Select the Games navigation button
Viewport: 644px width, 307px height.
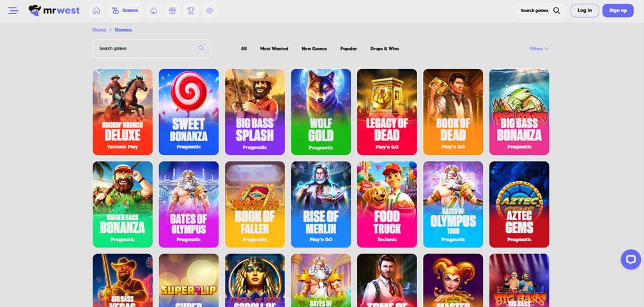coord(125,11)
